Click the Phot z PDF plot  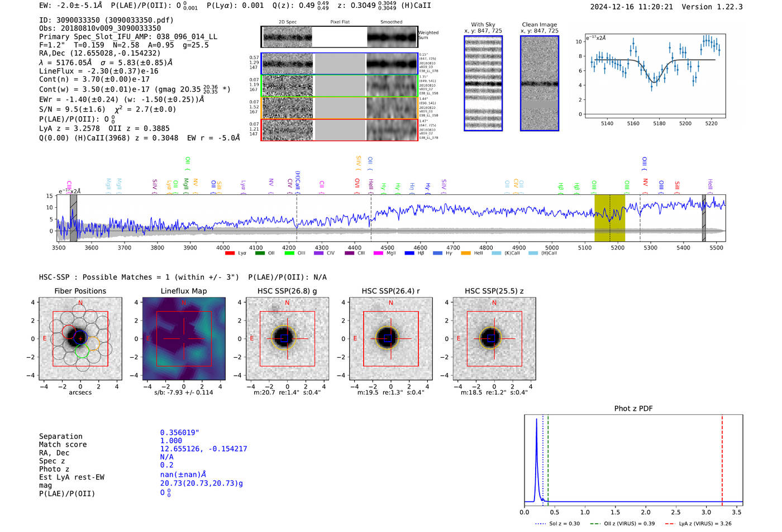pyautogui.click(x=633, y=459)
